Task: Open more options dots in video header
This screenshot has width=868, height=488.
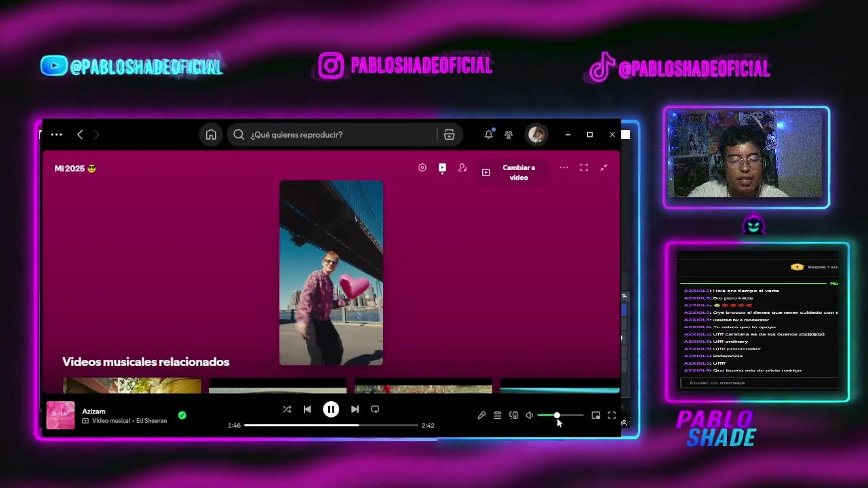Action: click(x=564, y=167)
